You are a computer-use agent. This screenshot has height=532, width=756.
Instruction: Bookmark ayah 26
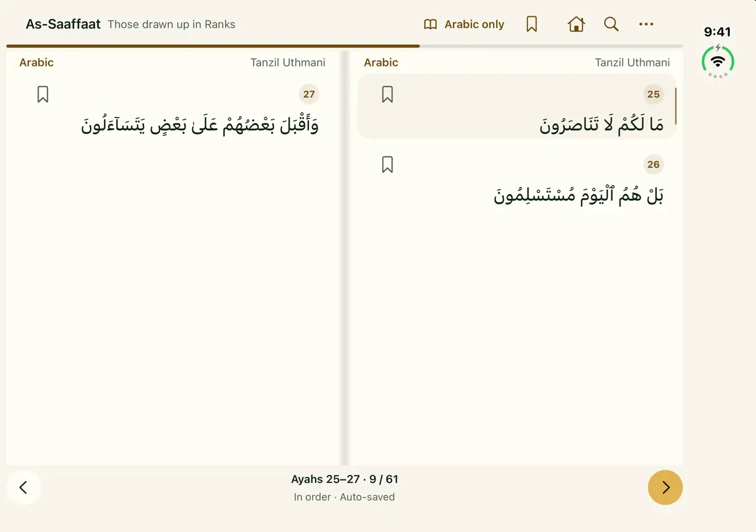[x=388, y=164]
